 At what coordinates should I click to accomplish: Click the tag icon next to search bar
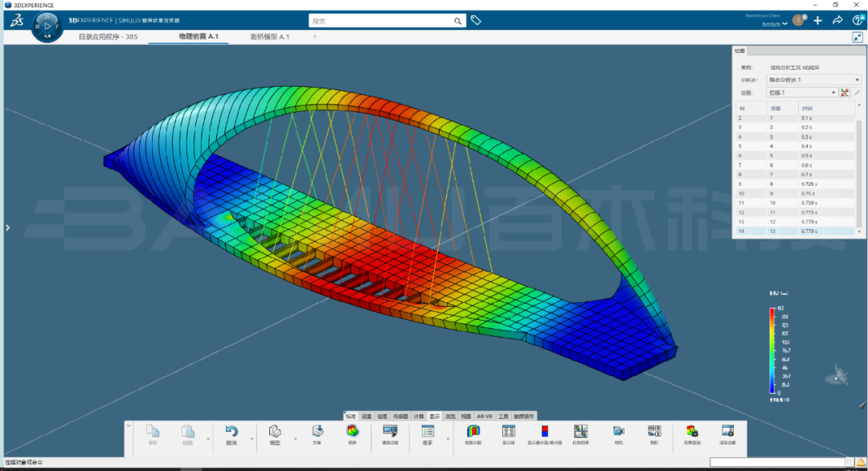tap(476, 21)
